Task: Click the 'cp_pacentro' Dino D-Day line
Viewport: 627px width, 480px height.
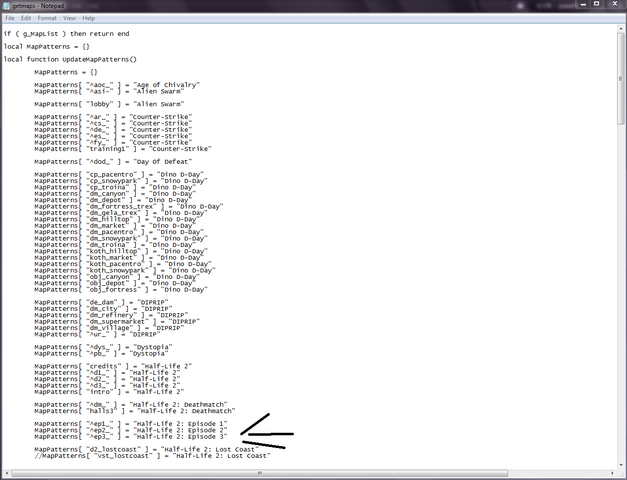Action: 119,174
